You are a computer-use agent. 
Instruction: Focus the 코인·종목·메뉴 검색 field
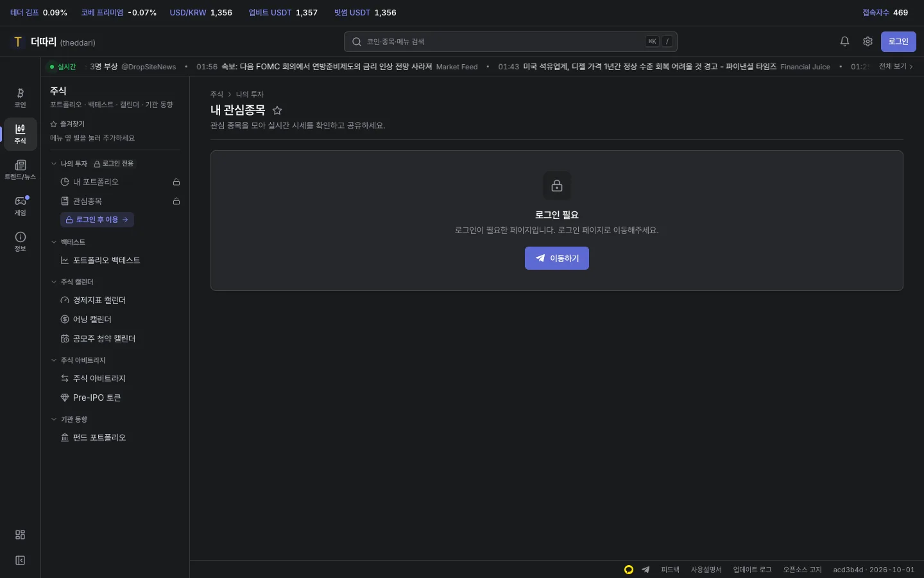click(x=511, y=42)
